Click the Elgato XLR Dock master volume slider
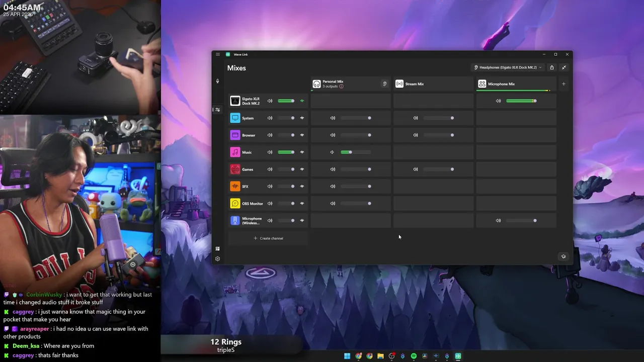The height and width of the screenshot is (362, 644). coord(286,101)
